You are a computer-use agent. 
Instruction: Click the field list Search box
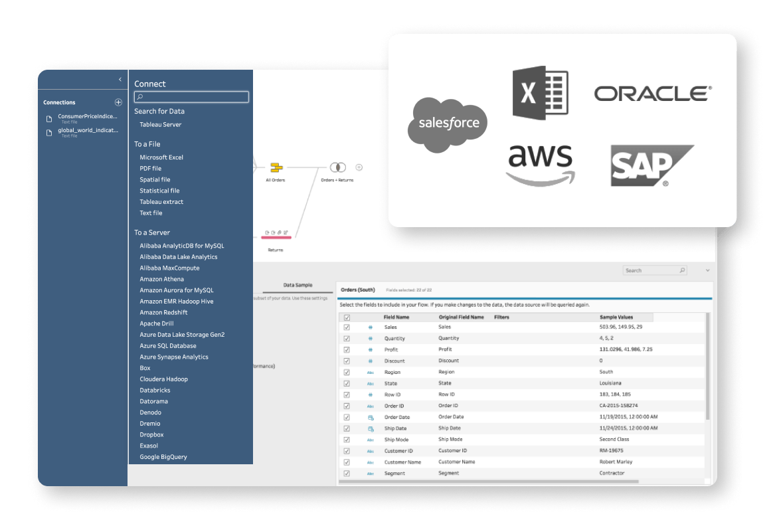(655, 270)
